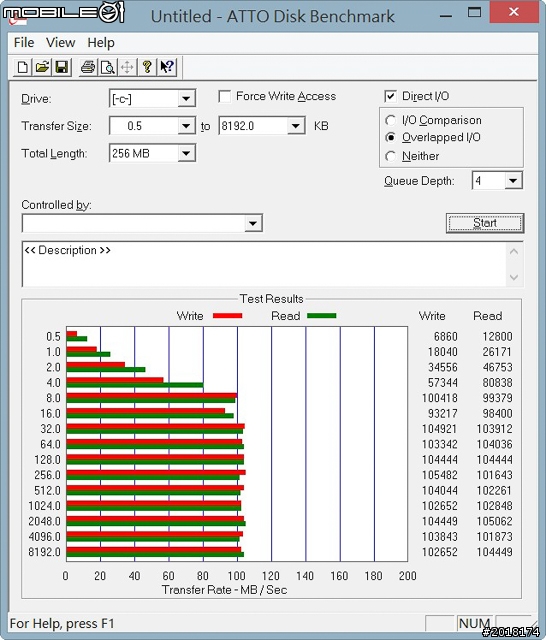The image size is (546, 640).
Task: Click the Start button
Action: click(x=485, y=223)
